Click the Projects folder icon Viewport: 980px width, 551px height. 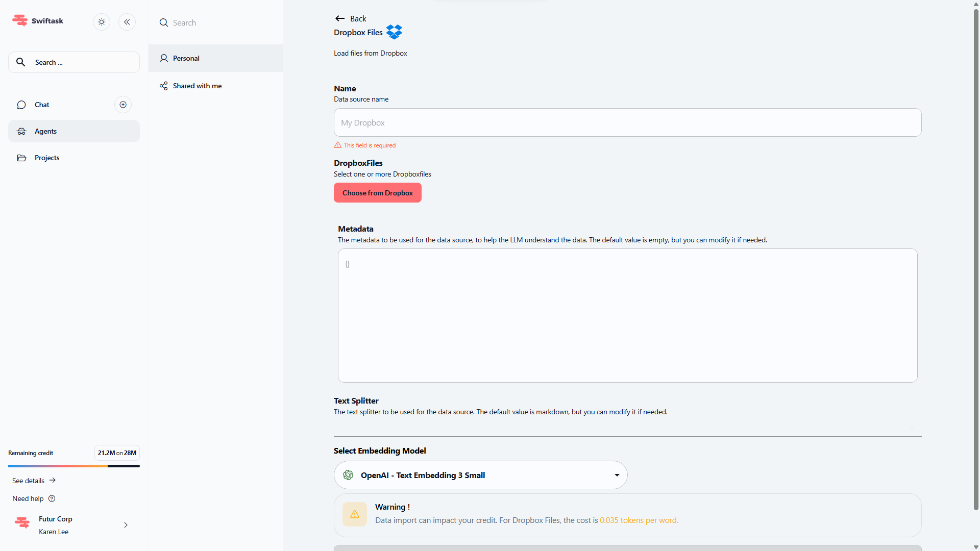pyautogui.click(x=21, y=158)
